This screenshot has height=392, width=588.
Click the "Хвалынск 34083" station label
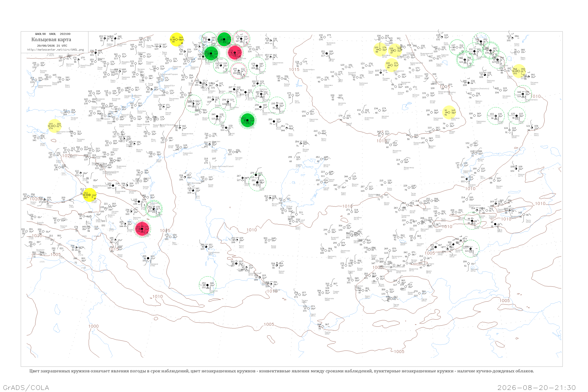tap(194, 68)
